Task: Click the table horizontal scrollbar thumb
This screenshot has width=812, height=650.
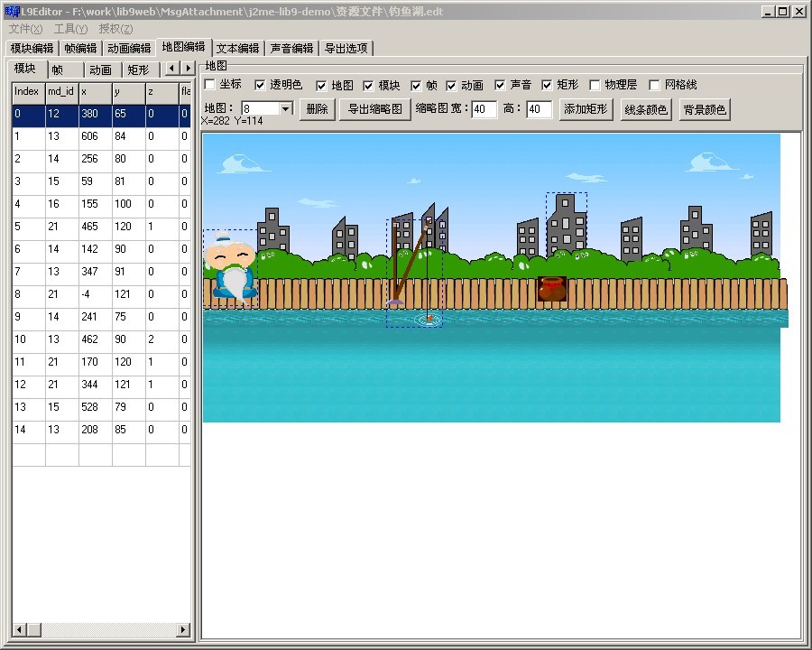Action: 34,630
